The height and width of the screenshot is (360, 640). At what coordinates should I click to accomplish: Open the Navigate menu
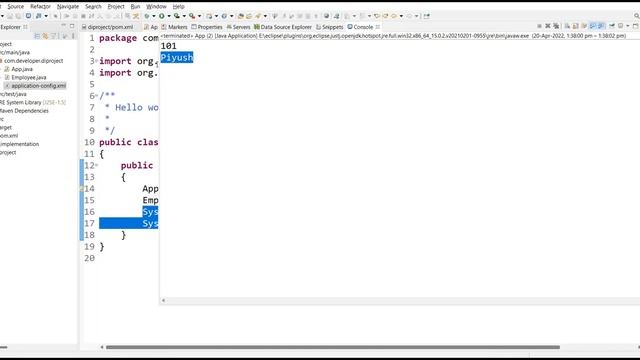tap(68, 7)
